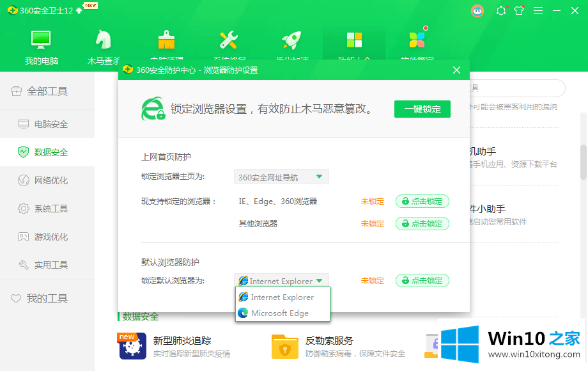
Task: Click the vertical scrollbar on the right
Action: (584, 161)
